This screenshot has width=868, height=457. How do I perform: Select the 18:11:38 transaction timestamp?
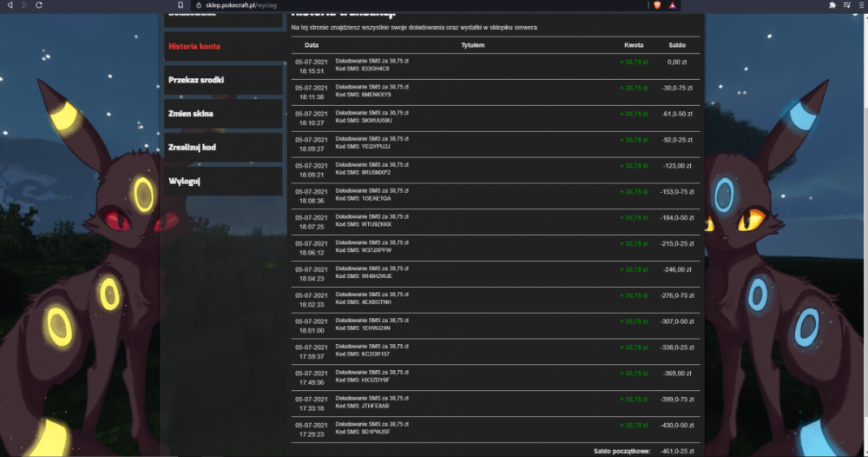(311, 97)
